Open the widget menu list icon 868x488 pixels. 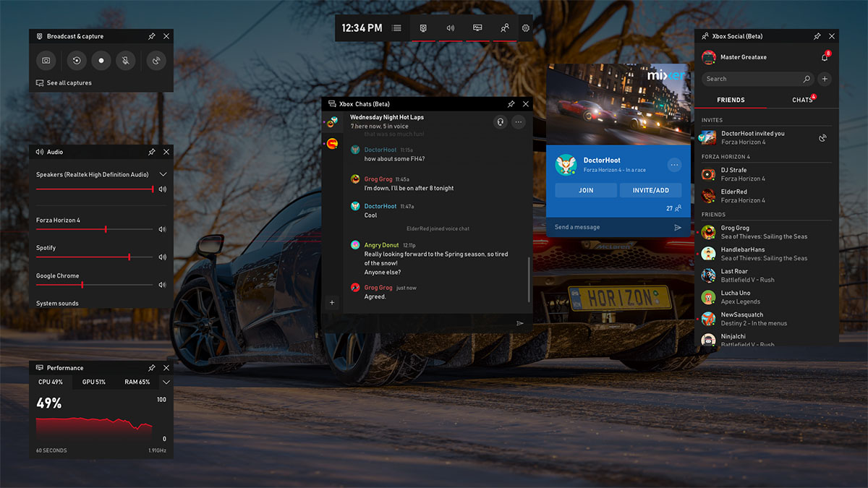click(396, 28)
